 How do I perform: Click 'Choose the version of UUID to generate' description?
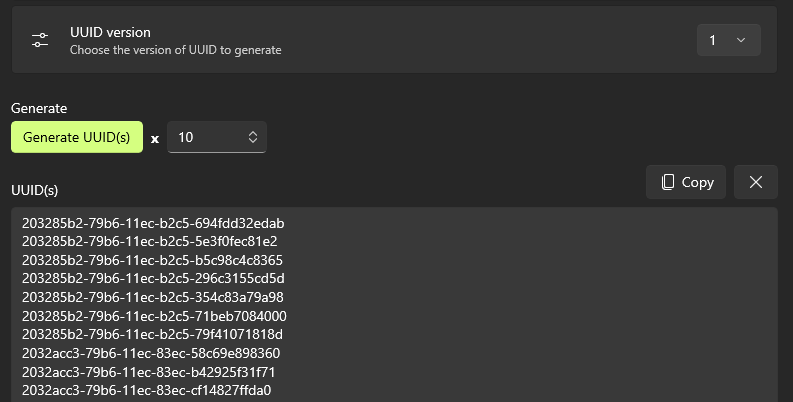[175, 50]
